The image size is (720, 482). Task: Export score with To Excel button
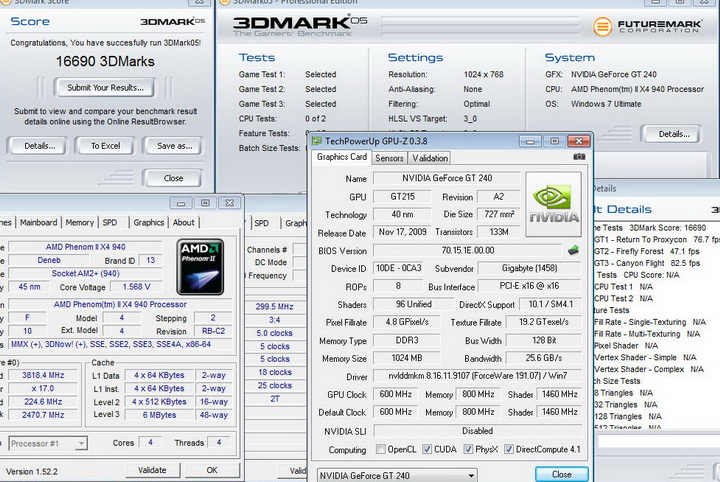(x=105, y=146)
